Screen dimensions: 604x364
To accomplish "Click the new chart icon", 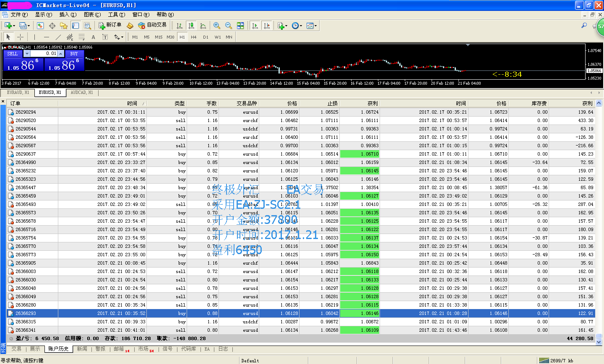I will click(x=8, y=26).
